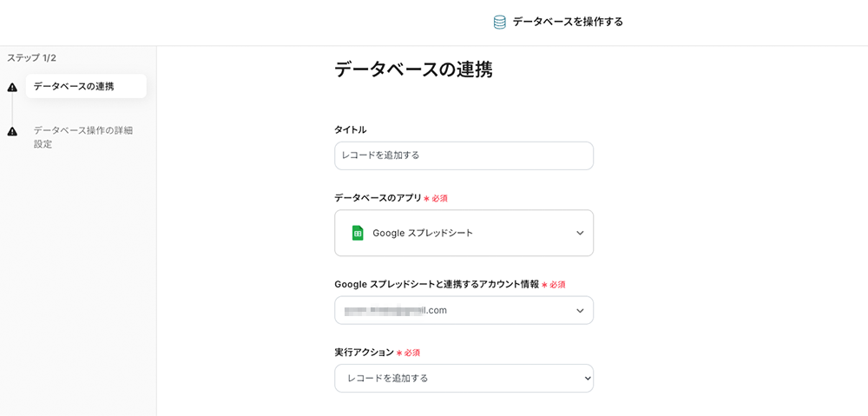
Task: Click the large データベースの連携 page heading
Action: 413,69
